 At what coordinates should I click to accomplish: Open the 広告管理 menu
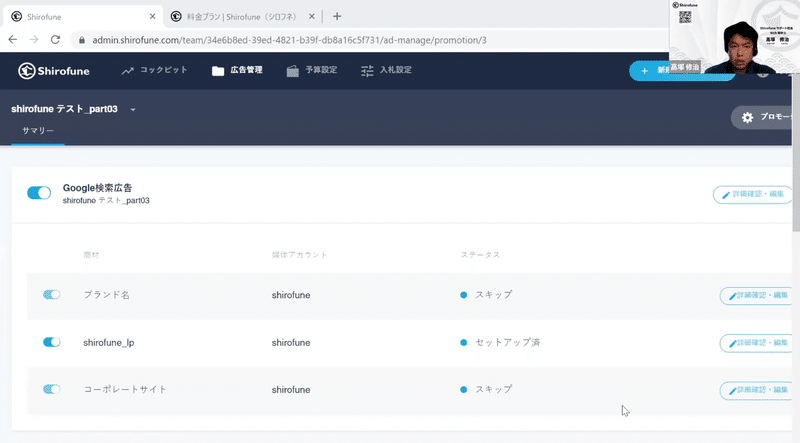tap(237, 70)
